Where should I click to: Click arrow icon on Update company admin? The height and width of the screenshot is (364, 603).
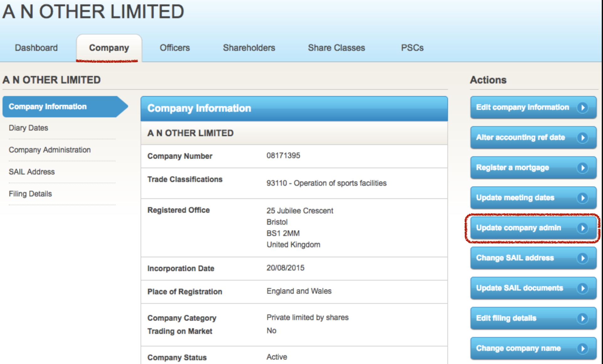(x=583, y=228)
